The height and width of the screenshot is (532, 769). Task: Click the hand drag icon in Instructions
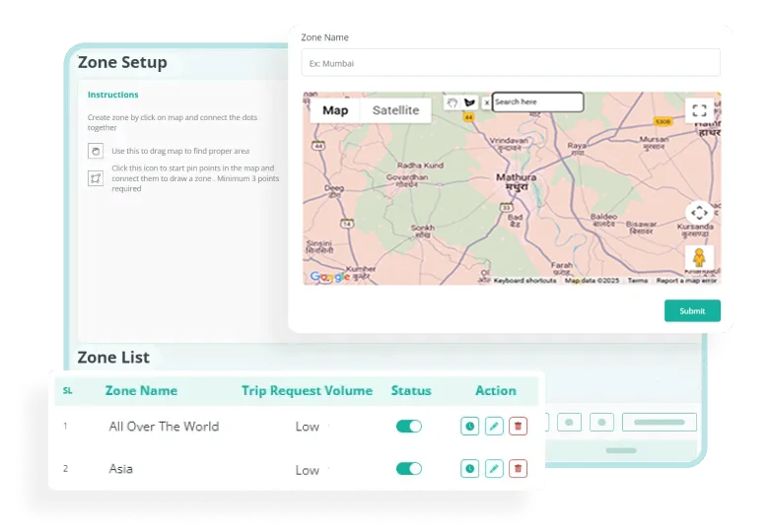[96, 151]
